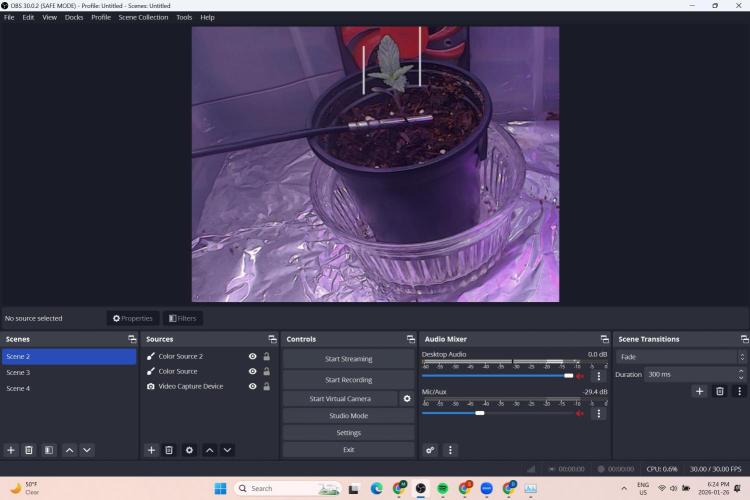Toggle lock on Video Capture Device
750x500 pixels.
click(266, 386)
